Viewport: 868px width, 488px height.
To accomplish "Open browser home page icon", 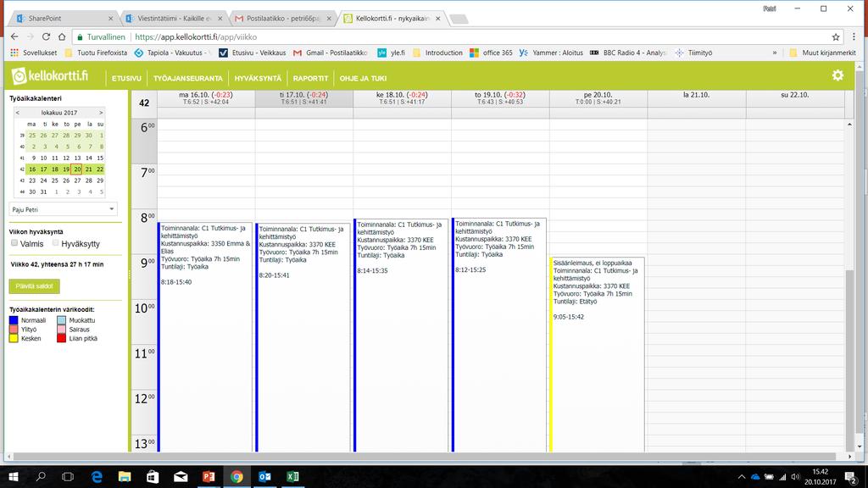I will point(61,36).
